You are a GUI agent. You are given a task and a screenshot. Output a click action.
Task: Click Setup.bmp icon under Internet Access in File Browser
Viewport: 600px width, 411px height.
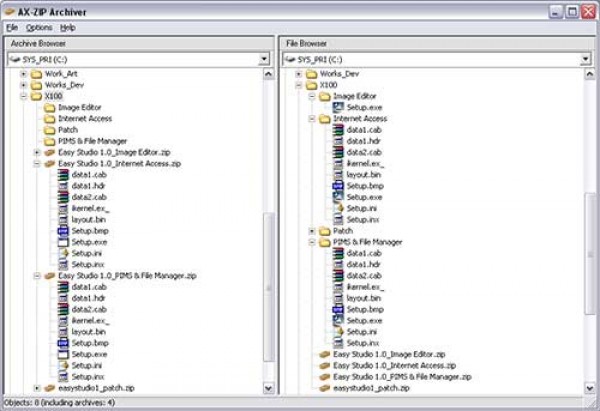coord(338,186)
